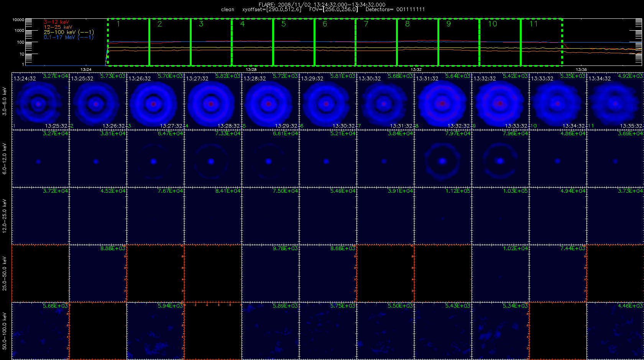The image size is (644, 360).
Task: Open the 25-50 keV image labeled 8.88E+03
Action: click(x=98, y=273)
